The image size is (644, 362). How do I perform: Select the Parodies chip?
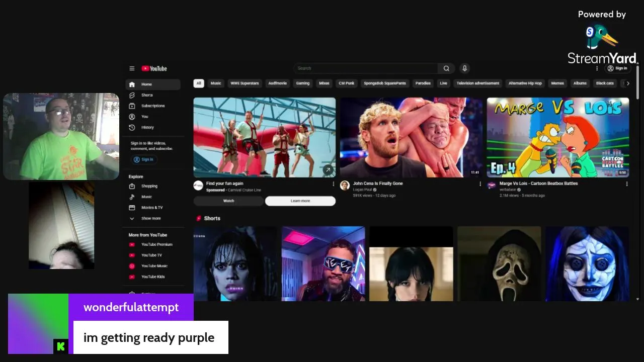point(423,83)
